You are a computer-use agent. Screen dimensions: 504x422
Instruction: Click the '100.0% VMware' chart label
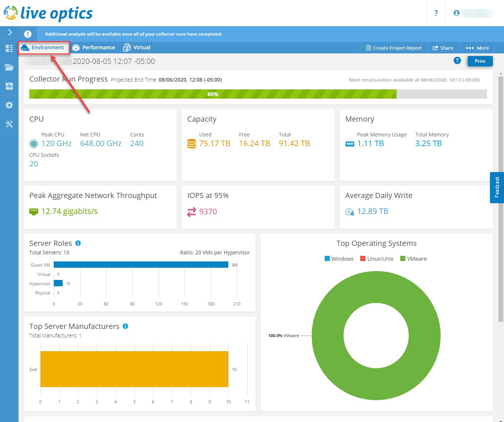(283, 336)
